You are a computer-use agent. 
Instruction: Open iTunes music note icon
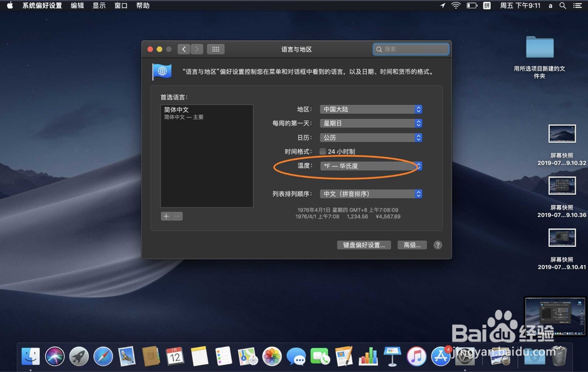(x=416, y=356)
